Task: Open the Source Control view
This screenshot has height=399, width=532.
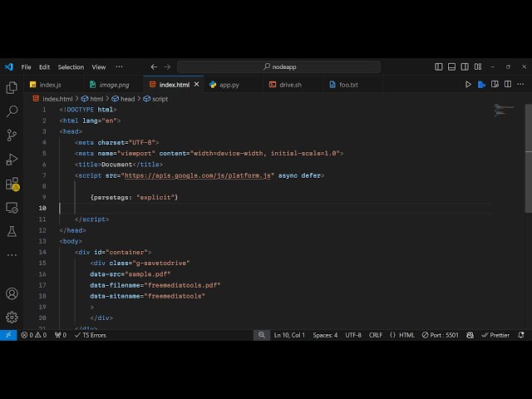Action: tap(12, 135)
